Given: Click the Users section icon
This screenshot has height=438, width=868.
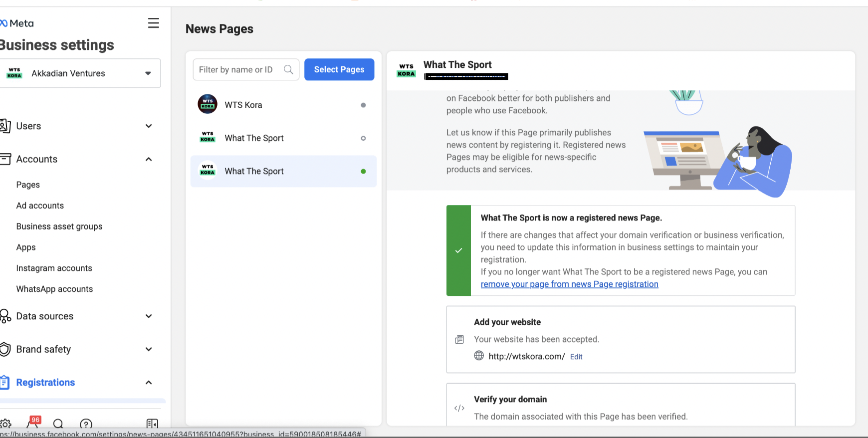Looking at the screenshot, I should coord(5,126).
